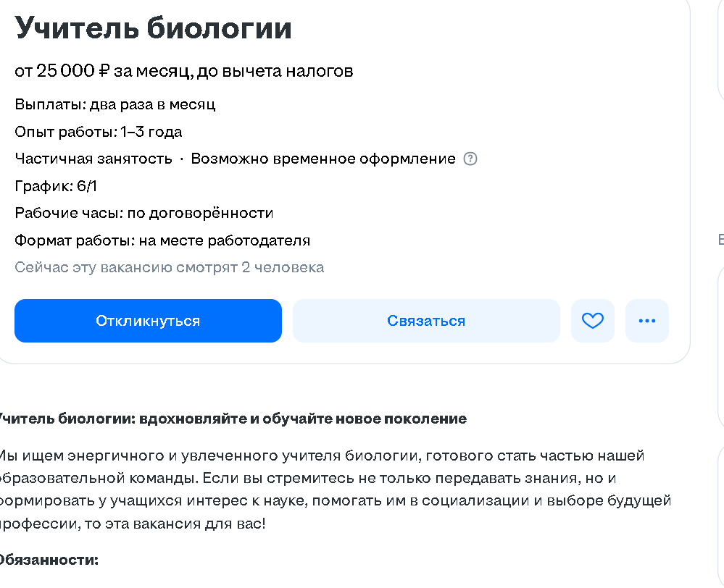Click Рабочие часы: по договорённости line

pos(144,214)
